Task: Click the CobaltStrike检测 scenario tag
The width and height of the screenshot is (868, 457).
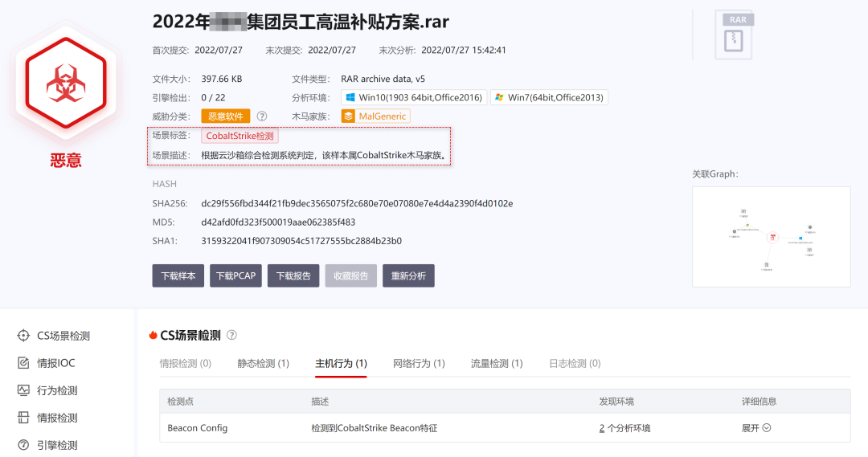Action: click(x=240, y=136)
